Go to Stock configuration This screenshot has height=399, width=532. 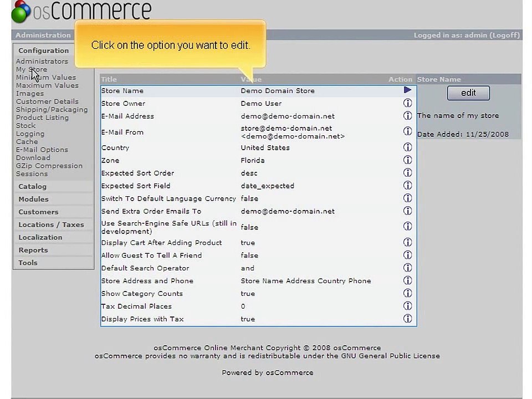point(26,126)
